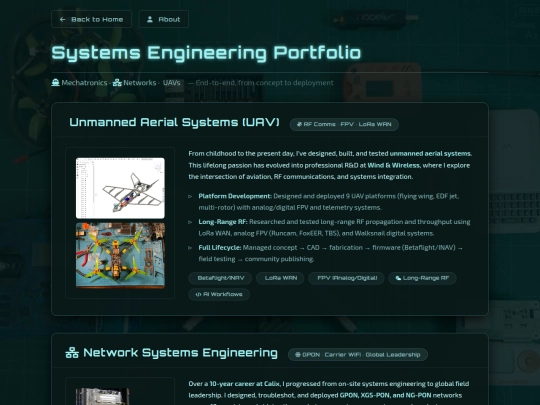Click the GPON · Carrier WiFi · Global Leadership badge
This screenshot has width=540, height=405.
pos(358,355)
